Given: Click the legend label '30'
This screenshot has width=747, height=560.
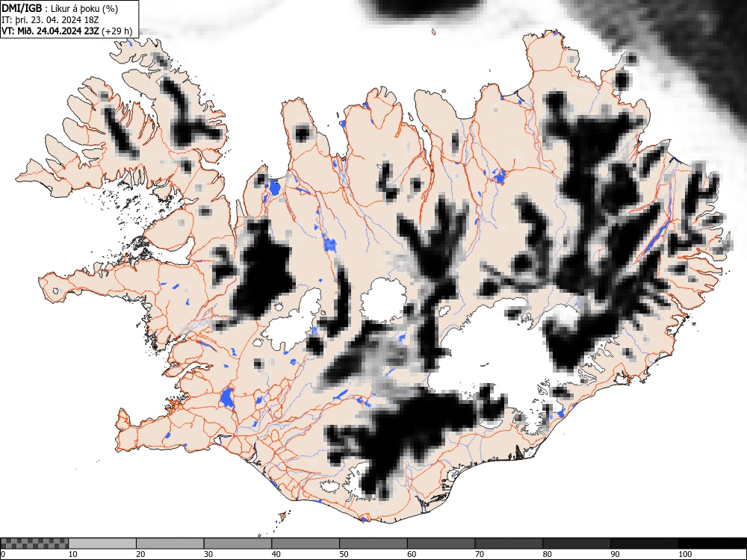Looking at the screenshot, I should point(208,554).
